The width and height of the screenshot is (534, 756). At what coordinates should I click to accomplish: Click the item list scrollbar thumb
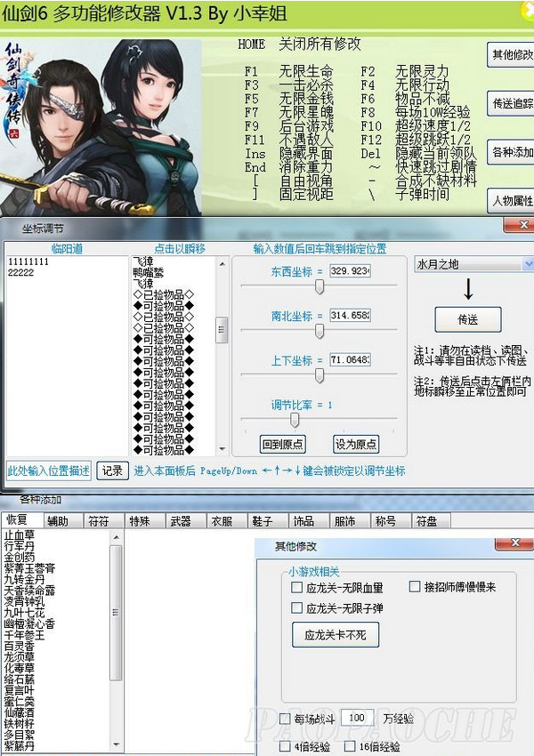pyautogui.click(x=116, y=613)
